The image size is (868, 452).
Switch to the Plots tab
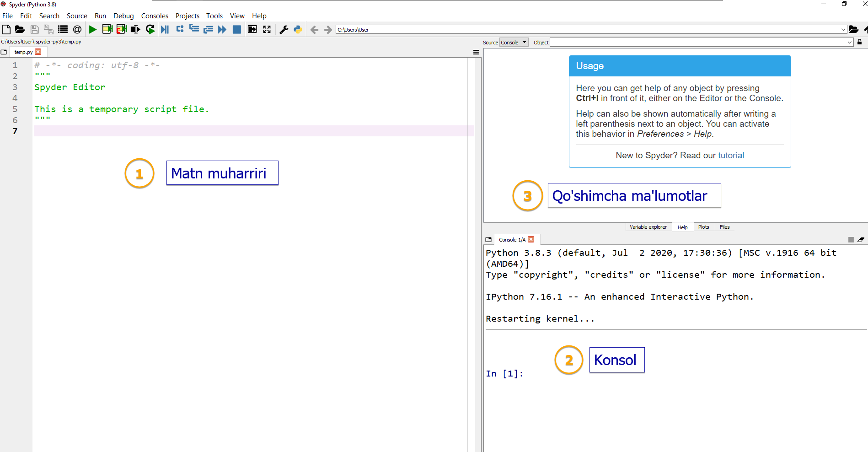[x=703, y=227]
